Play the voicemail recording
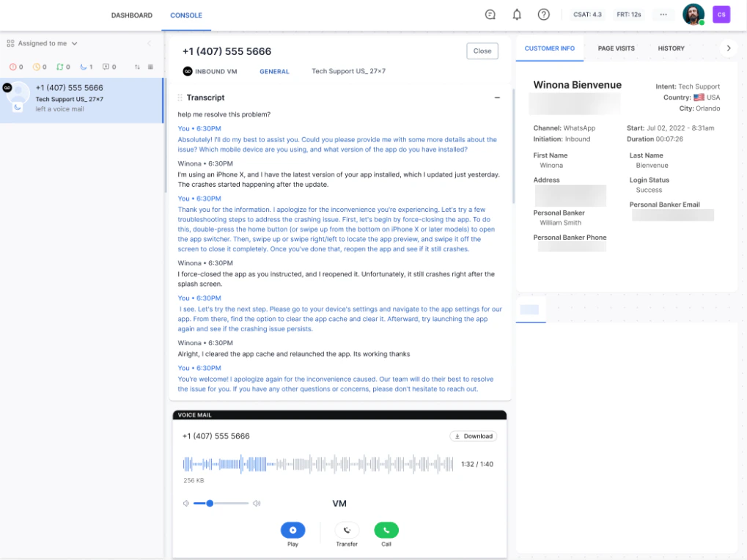The height and width of the screenshot is (560, 747). click(292, 529)
